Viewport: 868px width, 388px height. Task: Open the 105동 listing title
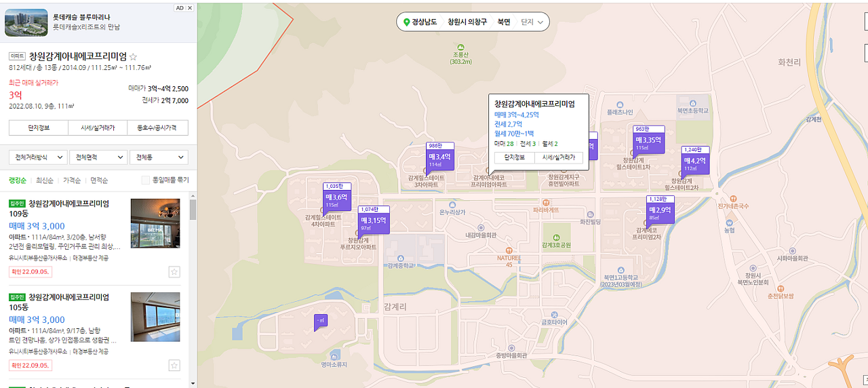[x=69, y=297]
